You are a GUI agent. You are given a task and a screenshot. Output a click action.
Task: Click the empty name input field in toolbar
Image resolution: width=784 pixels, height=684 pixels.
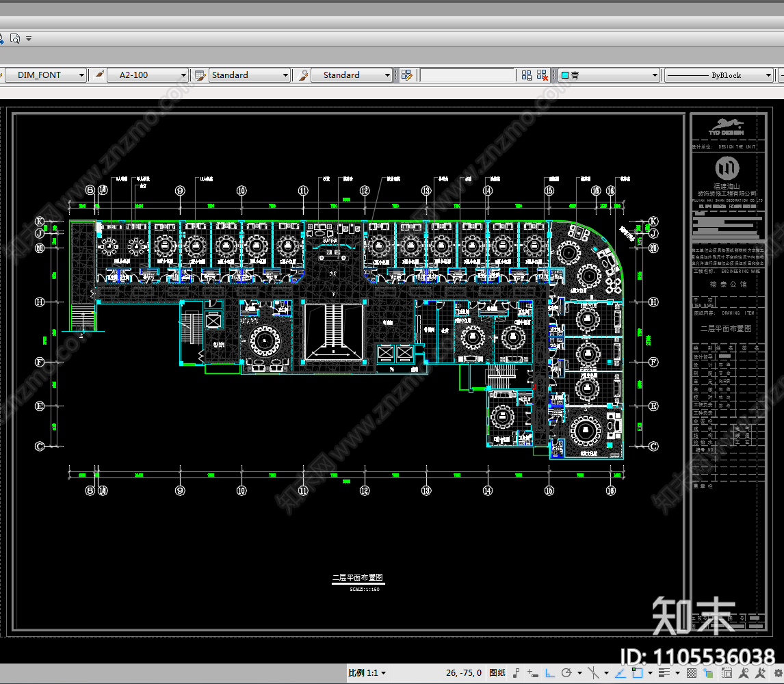tap(467, 75)
